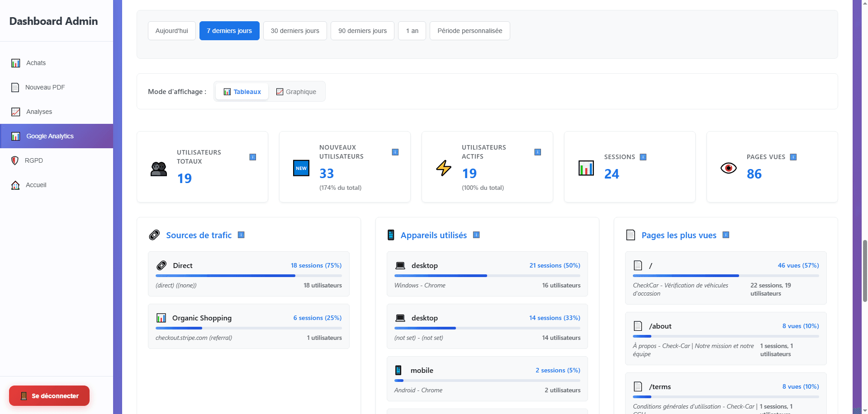The image size is (868, 414).
Task: Click the /terms page entry
Action: point(726,393)
